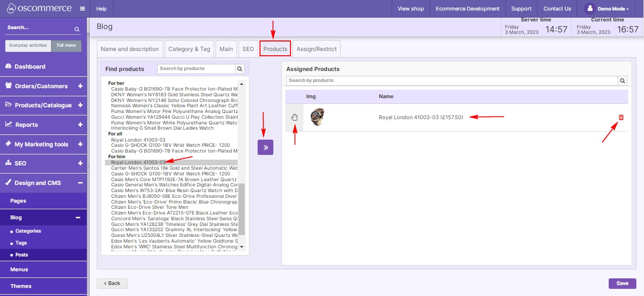Expand Orders/Customers with the plus sign
This screenshot has height=296, width=644.
pyautogui.click(x=80, y=86)
